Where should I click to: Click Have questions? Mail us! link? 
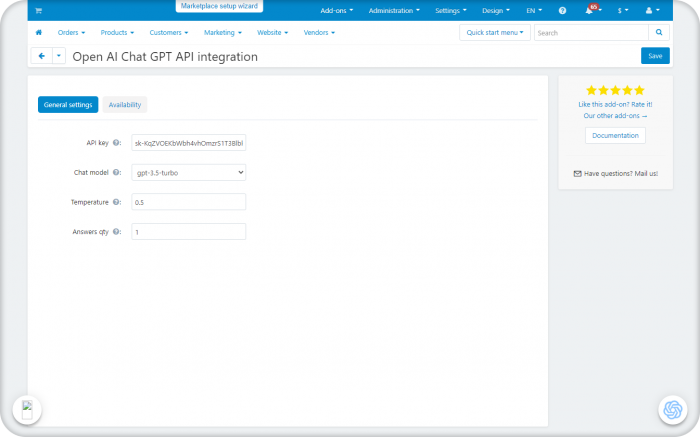(x=621, y=174)
